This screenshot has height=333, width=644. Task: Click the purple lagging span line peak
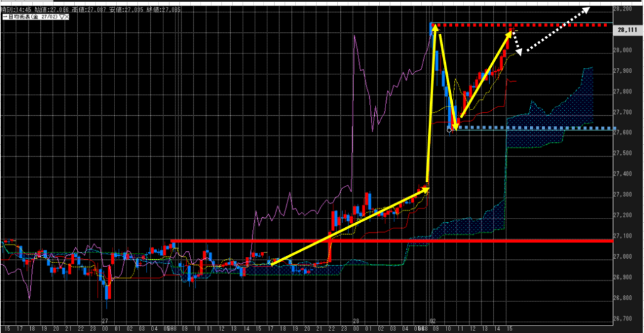click(355, 37)
